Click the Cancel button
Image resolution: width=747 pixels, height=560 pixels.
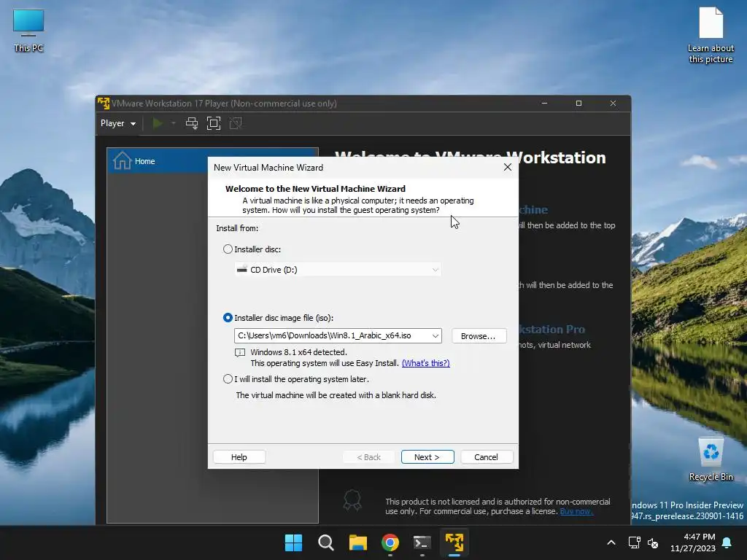click(x=487, y=457)
